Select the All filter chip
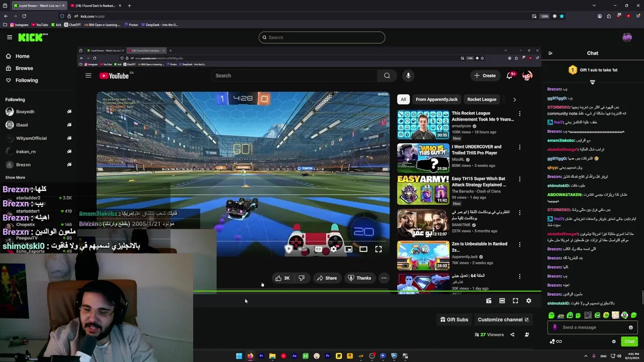The image size is (644, 362). (403, 100)
